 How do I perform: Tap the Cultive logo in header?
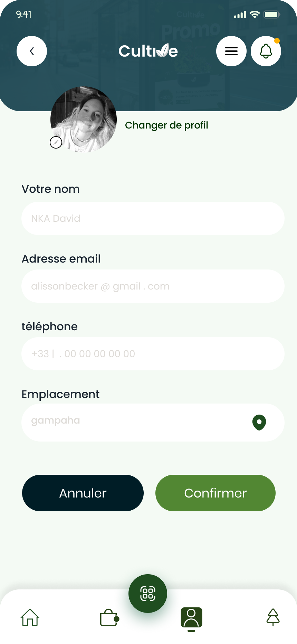148,51
